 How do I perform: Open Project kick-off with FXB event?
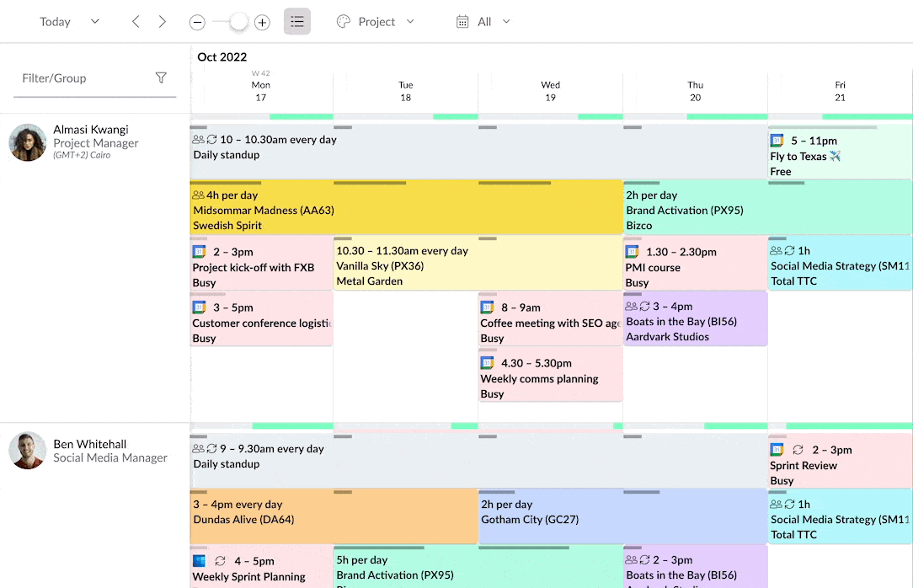[x=261, y=263]
